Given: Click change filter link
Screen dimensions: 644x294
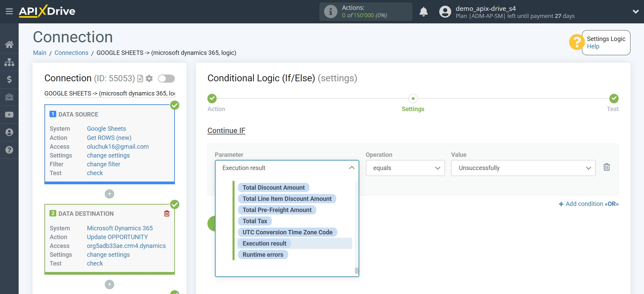Looking at the screenshot, I should 104,164.
